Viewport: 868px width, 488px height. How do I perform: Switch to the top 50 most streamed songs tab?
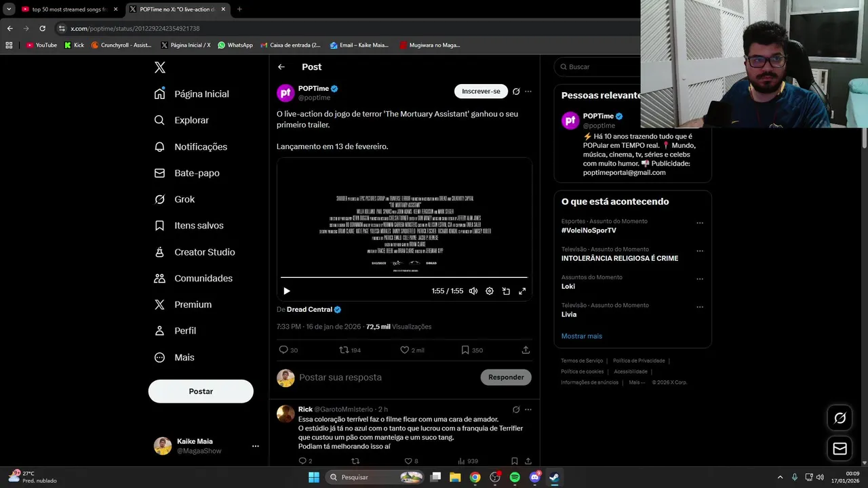click(x=69, y=9)
